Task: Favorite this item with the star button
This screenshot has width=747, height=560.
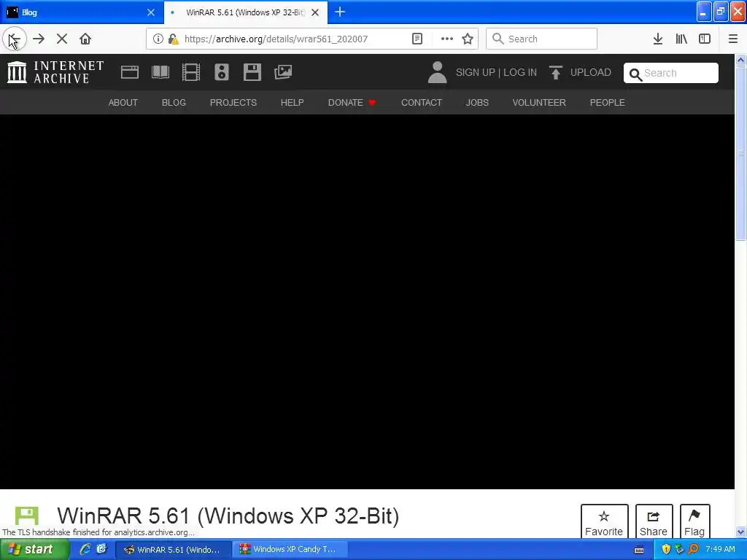Action: (x=604, y=522)
